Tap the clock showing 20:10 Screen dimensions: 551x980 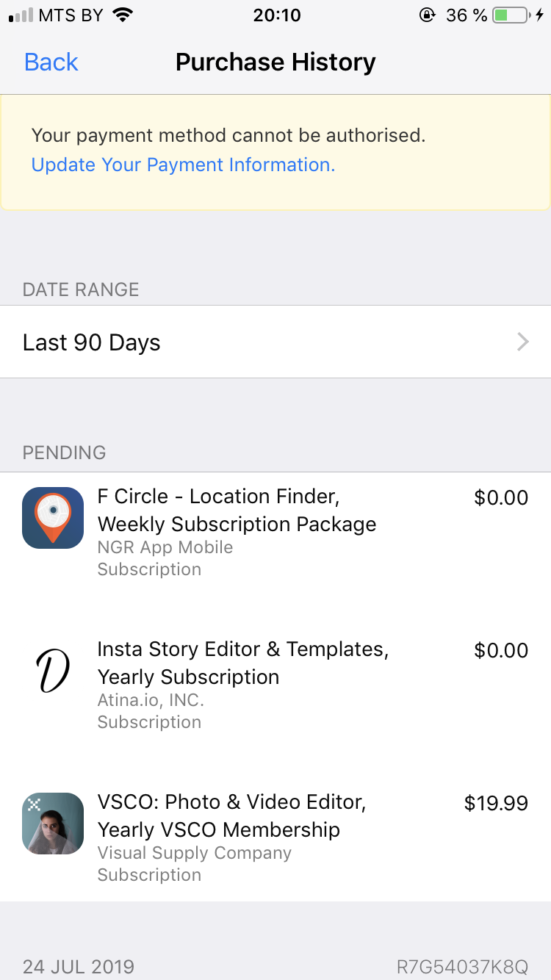pos(277,15)
